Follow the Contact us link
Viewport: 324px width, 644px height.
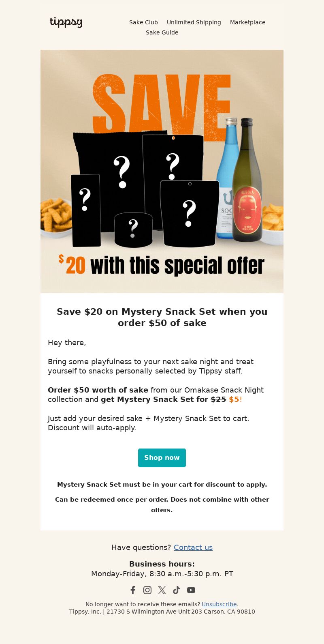[x=193, y=547]
